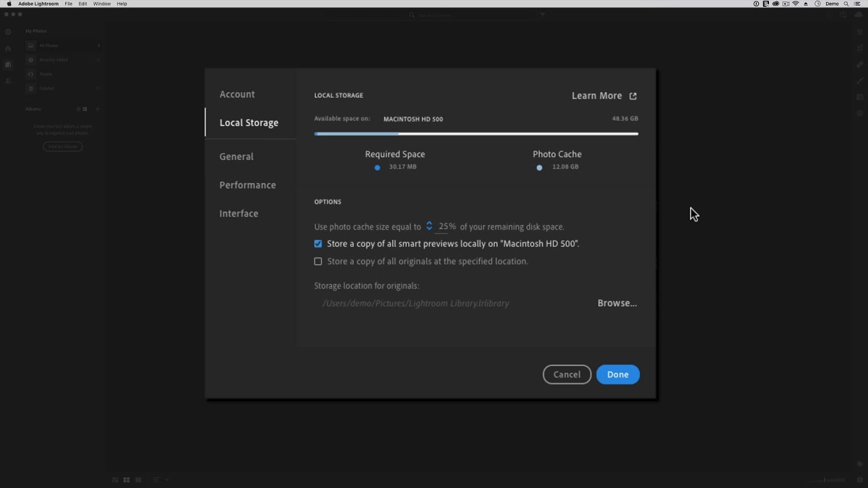The image size is (868, 488).
Task: Select the Brush tool icon on right
Action: click(x=860, y=81)
